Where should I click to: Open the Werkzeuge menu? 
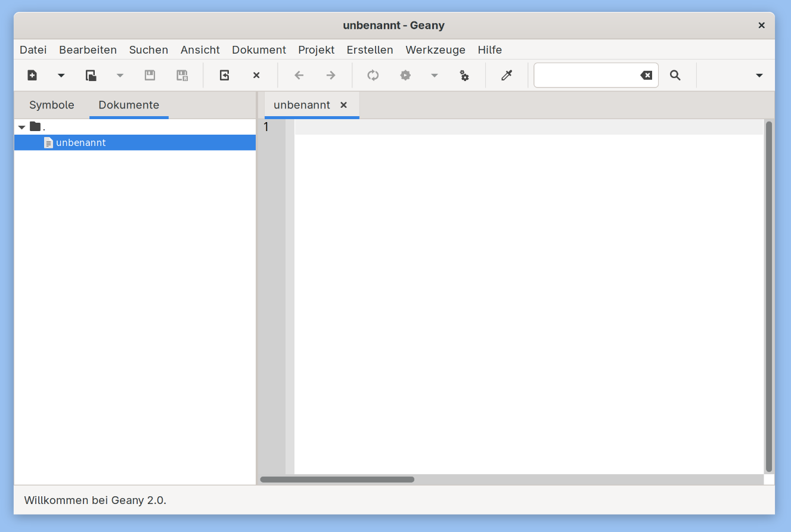(x=436, y=50)
